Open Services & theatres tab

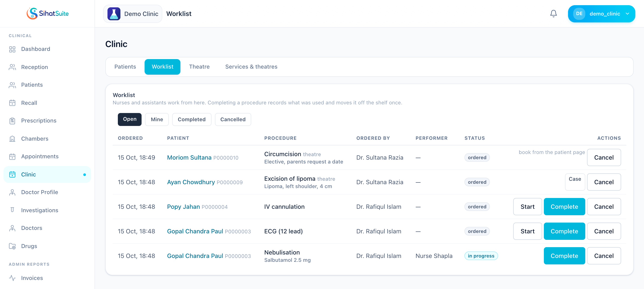pyautogui.click(x=251, y=67)
